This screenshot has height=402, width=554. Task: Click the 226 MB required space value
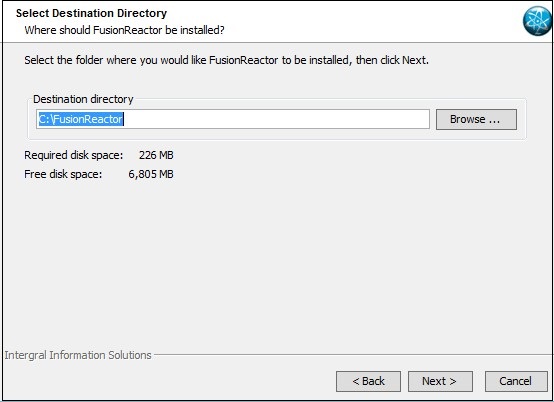[x=156, y=155]
